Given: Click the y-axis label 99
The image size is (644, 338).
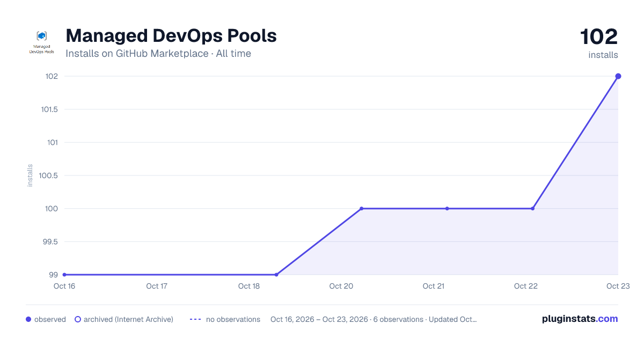Looking at the screenshot, I should (x=53, y=275).
